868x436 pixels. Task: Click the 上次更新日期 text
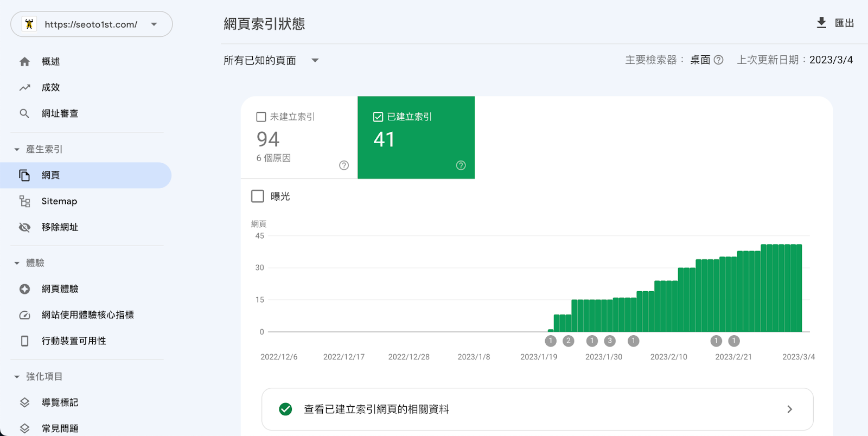[x=768, y=60]
